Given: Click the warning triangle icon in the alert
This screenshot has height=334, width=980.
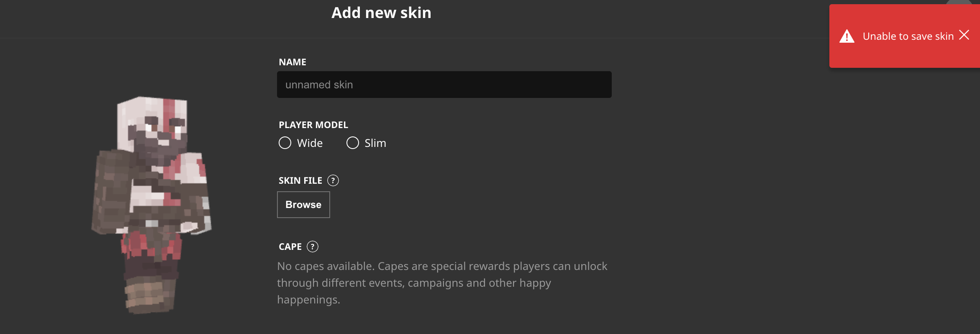Looking at the screenshot, I should [847, 36].
